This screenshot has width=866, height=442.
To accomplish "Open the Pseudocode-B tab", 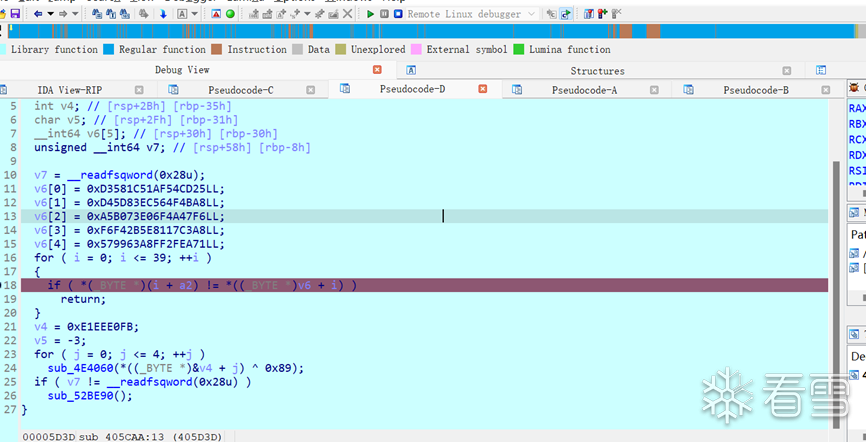I will pyautogui.click(x=756, y=90).
